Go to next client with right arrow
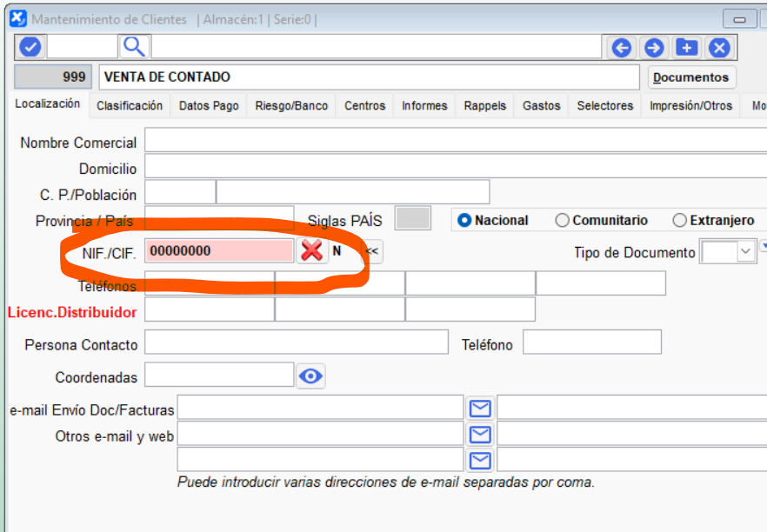This screenshot has width=767, height=532. click(x=654, y=48)
